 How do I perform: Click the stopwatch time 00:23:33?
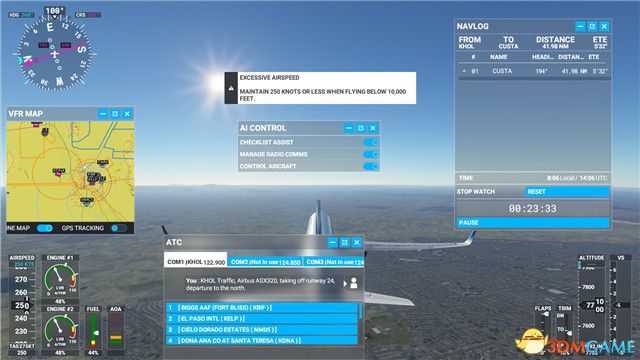(x=533, y=209)
